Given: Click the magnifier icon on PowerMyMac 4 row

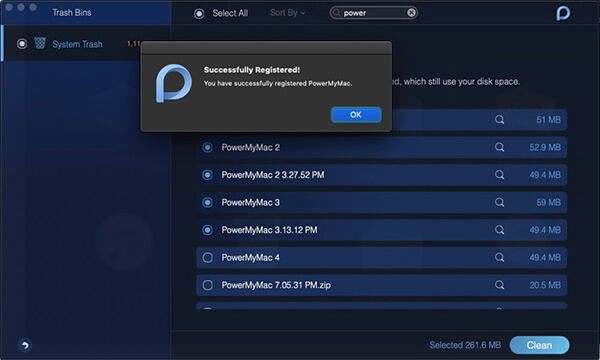Looking at the screenshot, I should coord(499,257).
